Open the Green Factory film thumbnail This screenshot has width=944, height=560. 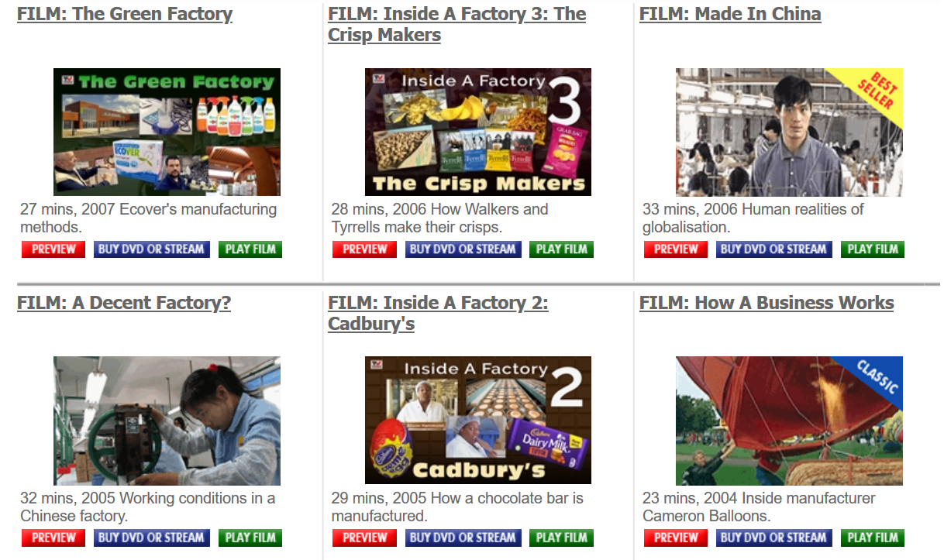167,132
